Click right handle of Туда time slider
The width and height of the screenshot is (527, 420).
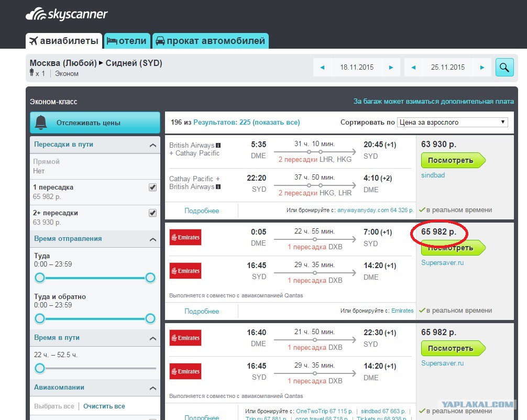click(x=150, y=278)
